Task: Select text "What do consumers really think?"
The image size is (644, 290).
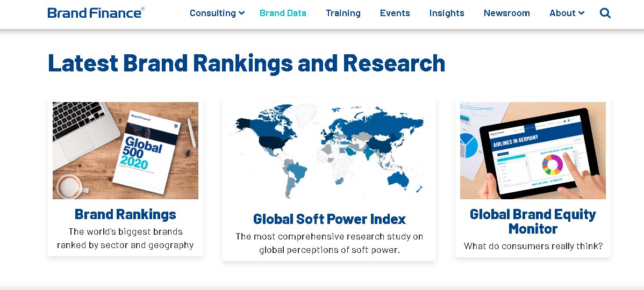Action: pyautogui.click(x=533, y=246)
